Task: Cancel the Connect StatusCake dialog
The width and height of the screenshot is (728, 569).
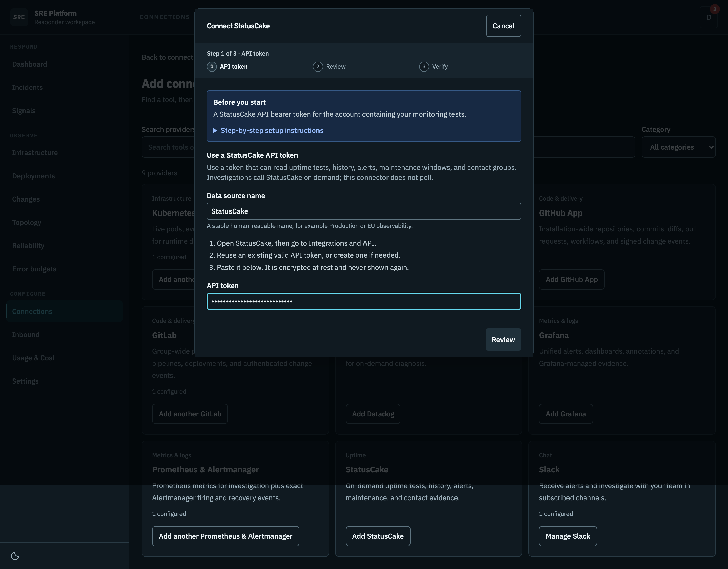Action: (503, 26)
